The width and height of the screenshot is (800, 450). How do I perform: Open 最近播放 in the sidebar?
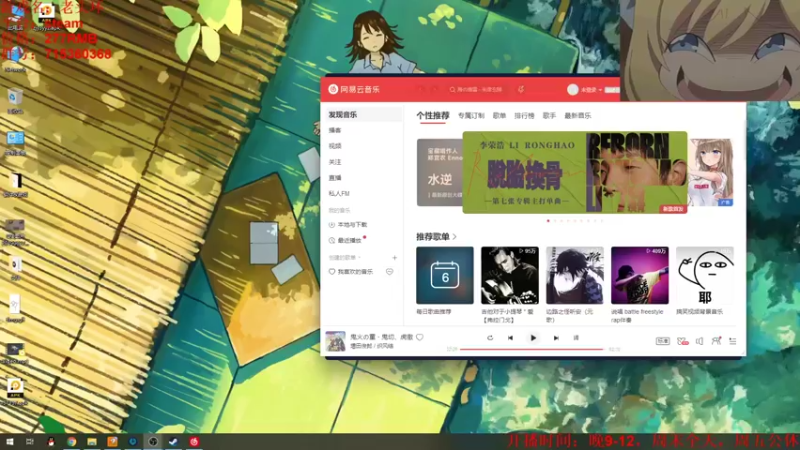pos(345,240)
